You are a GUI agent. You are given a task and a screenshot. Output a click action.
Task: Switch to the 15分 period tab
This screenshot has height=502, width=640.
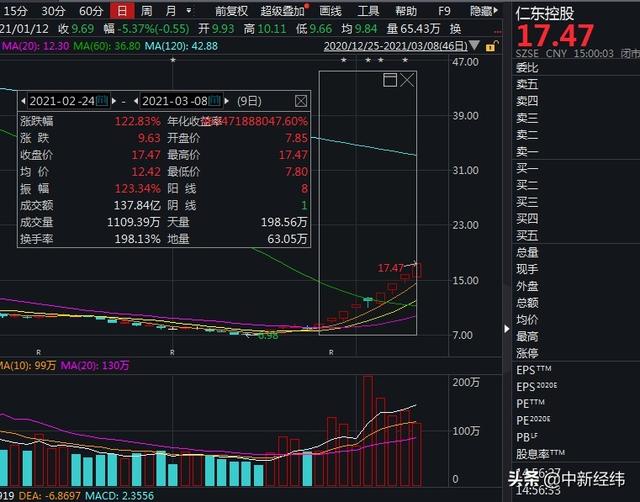[x=15, y=11]
